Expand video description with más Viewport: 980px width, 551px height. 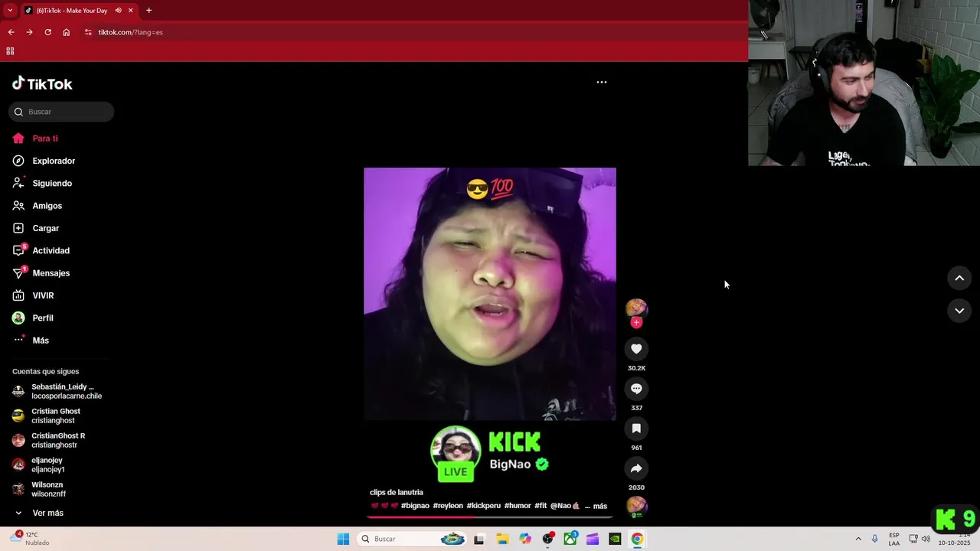600,506
